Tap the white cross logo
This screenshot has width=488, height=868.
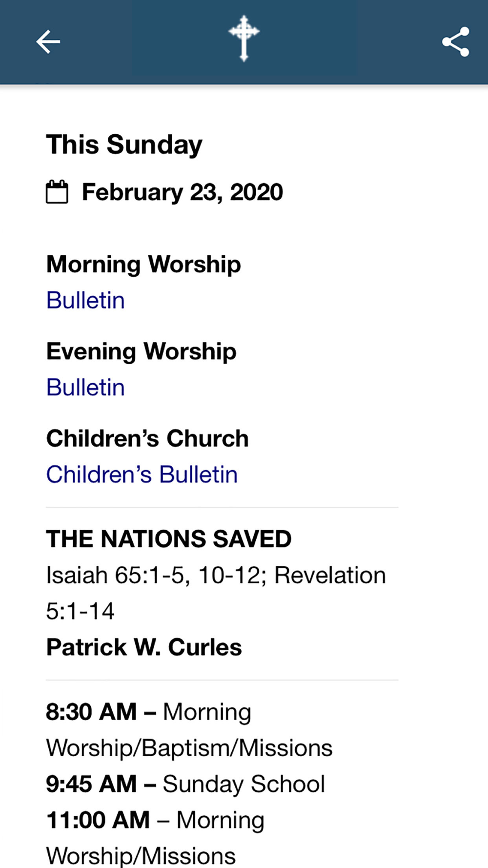click(244, 39)
